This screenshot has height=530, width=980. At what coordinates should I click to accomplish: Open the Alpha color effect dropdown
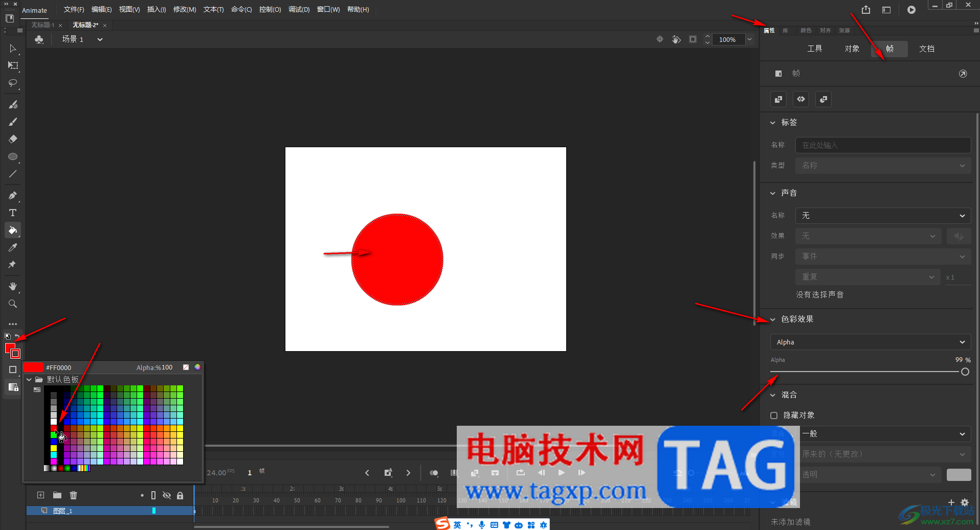(870, 342)
